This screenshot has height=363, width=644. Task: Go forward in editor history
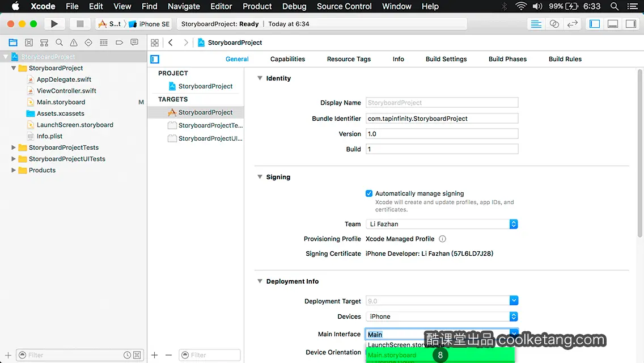pos(185,43)
